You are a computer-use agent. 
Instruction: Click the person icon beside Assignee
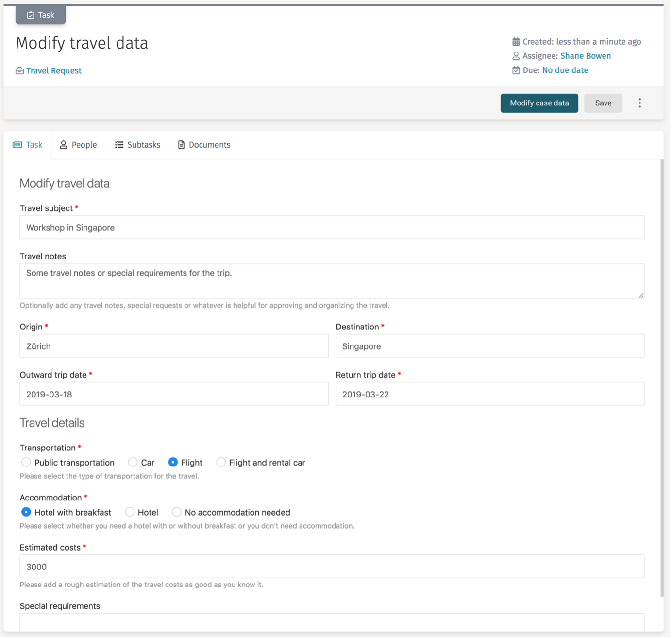[516, 56]
